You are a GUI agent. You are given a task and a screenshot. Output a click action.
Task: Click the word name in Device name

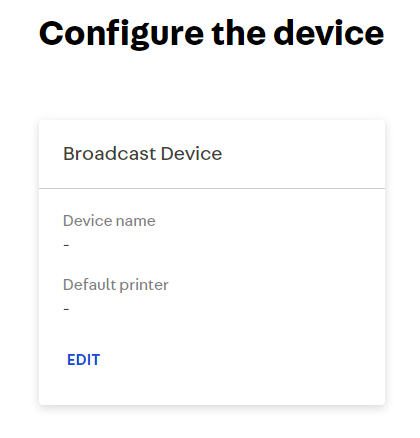pyautogui.click(x=136, y=221)
